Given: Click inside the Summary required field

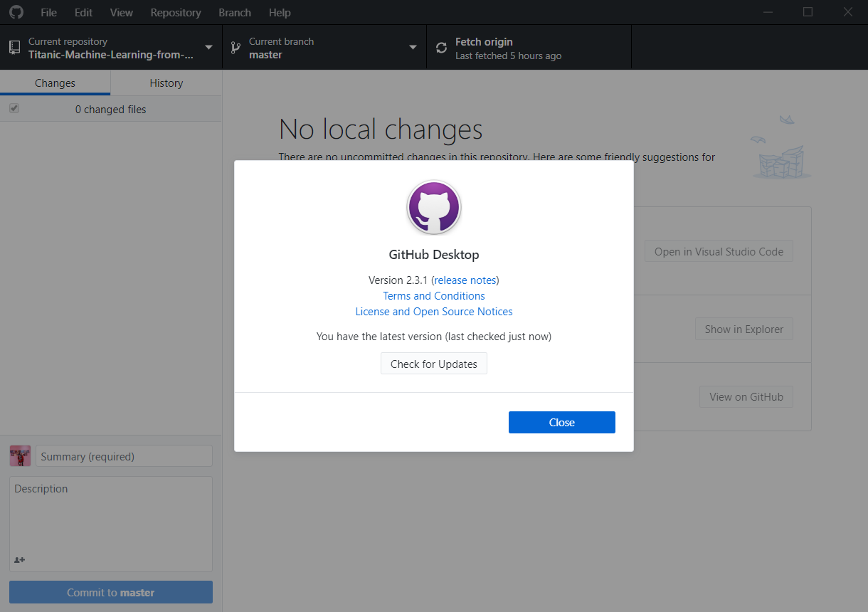Looking at the screenshot, I should coord(123,455).
